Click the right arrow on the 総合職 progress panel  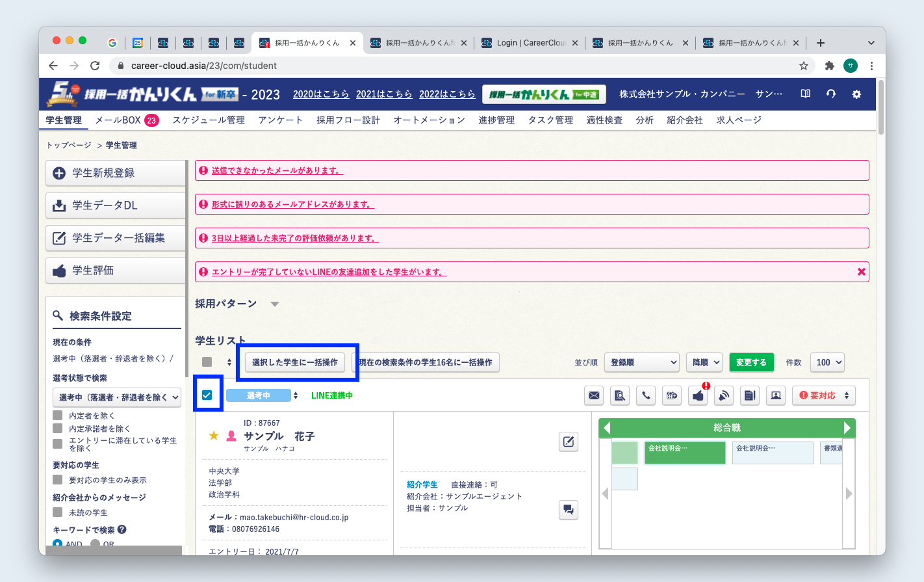pyautogui.click(x=847, y=428)
